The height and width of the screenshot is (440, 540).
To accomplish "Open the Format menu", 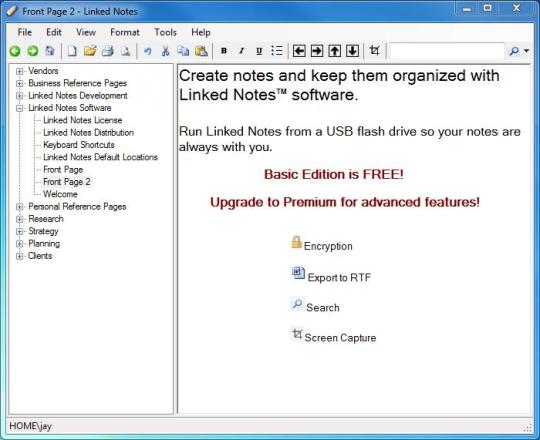I will click(x=125, y=32).
